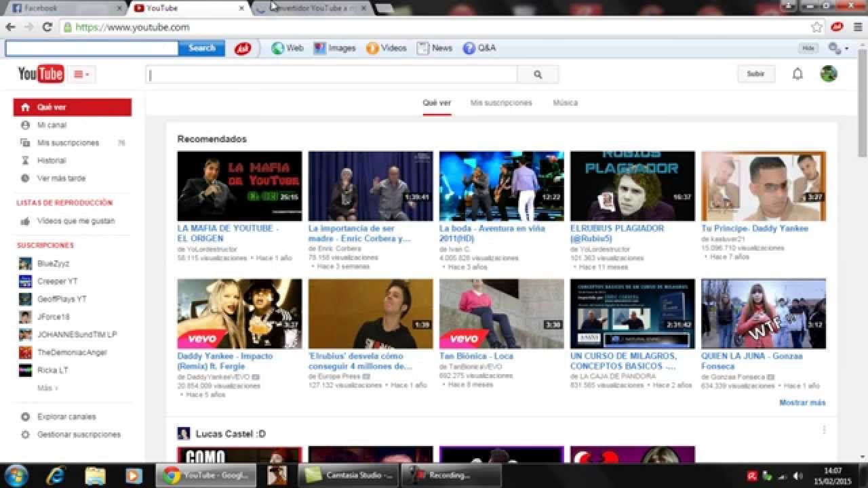
Task: Open La boda - Aventura video thumbnail
Action: [502, 186]
